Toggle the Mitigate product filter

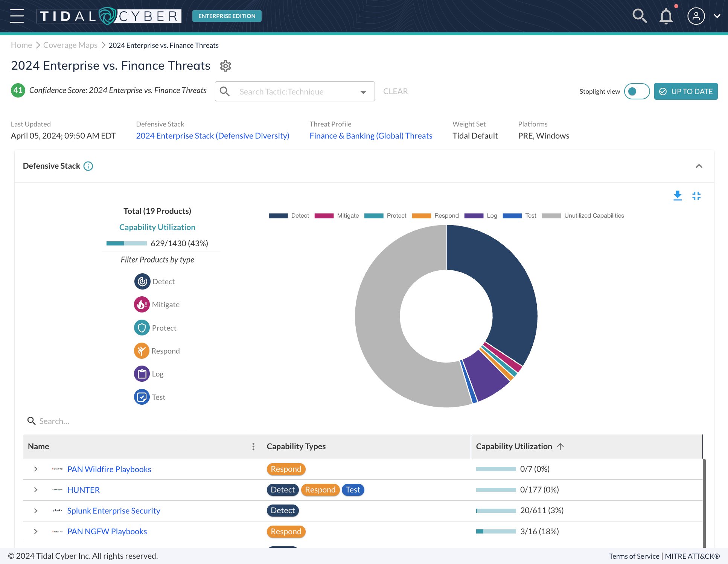[x=142, y=304]
